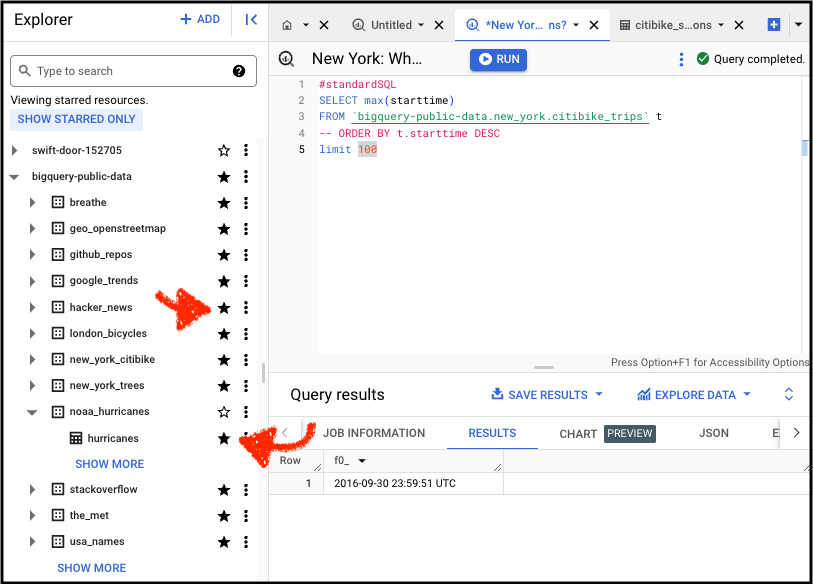The width and height of the screenshot is (813, 584).
Task: View the JSON results tab
Action: 713,433
